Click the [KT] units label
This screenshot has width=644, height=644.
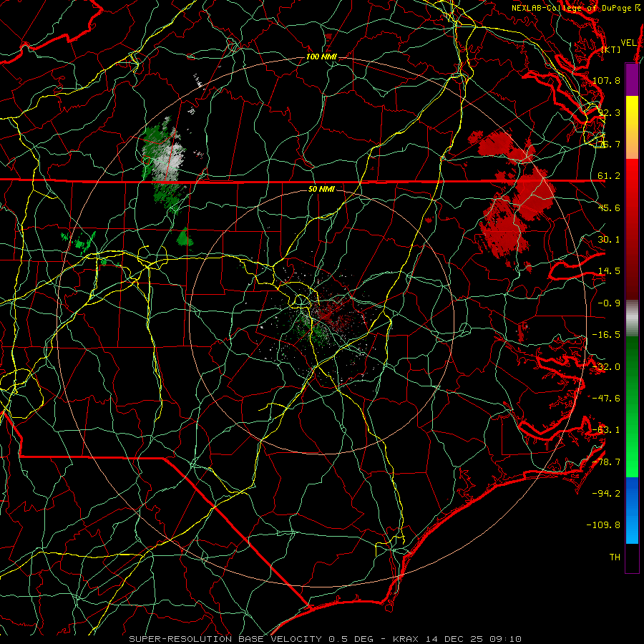[x=611, y=49]
